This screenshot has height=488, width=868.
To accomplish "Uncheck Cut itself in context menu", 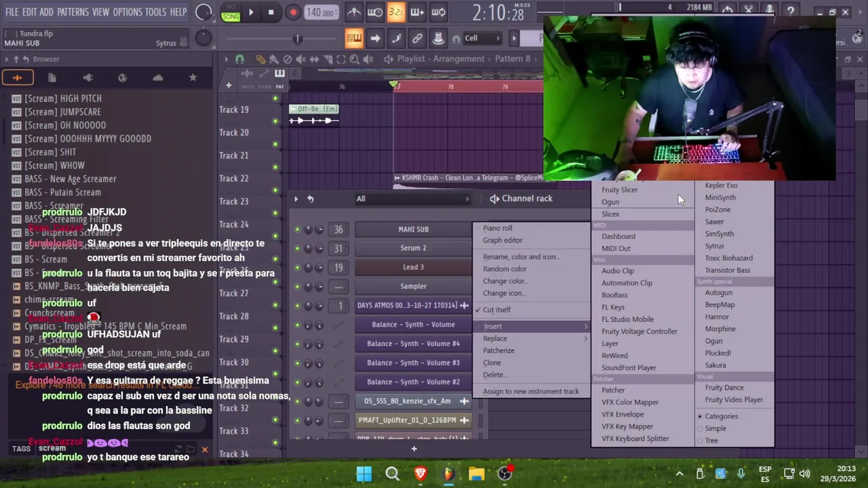I will [x=496, y=310].
